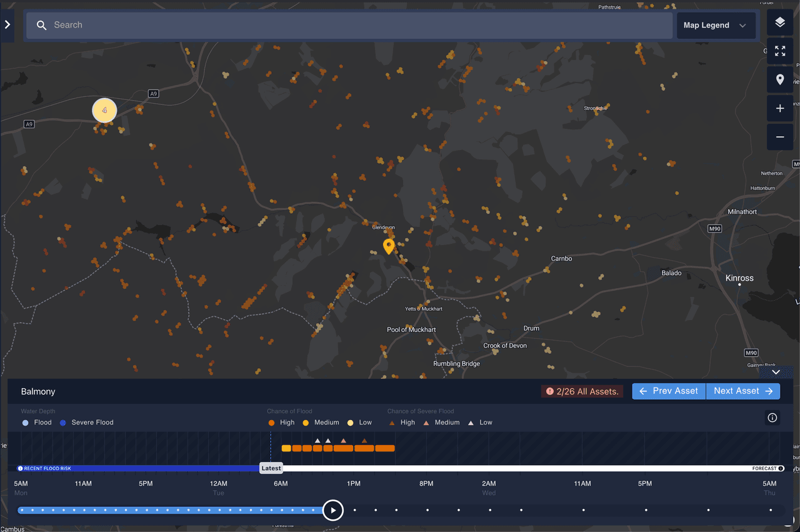Zoom in with the plus button
The image size is (800, 532).
click(780, 108)
